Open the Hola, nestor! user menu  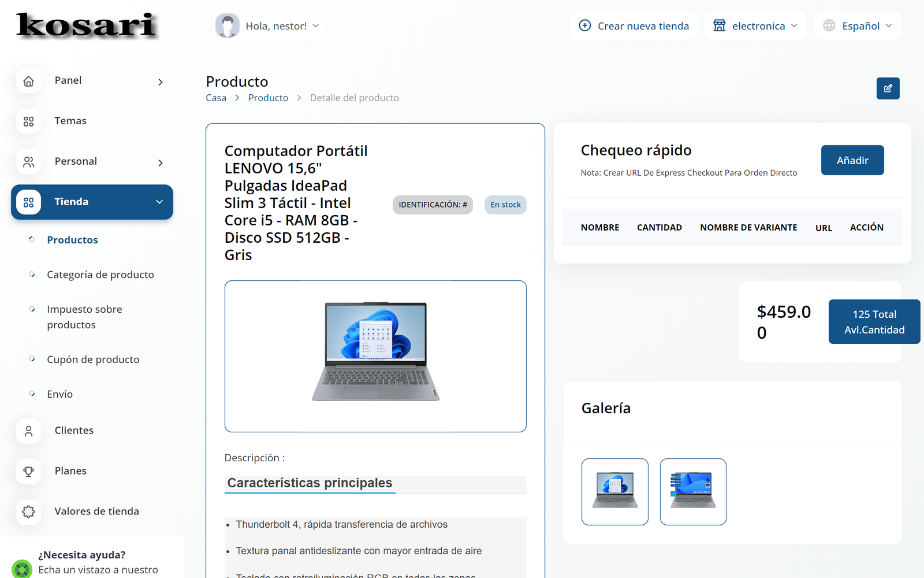[x=268, y=26]
